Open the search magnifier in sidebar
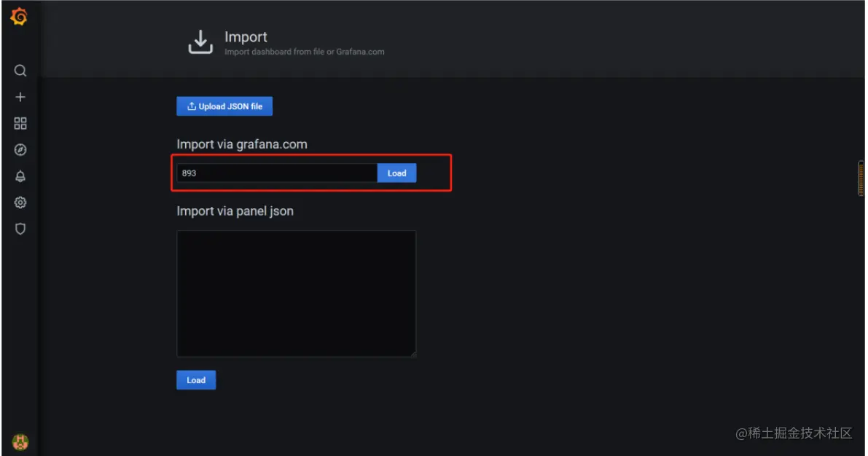The width and height of the screenshot is (868, 456). pos(20,70)
